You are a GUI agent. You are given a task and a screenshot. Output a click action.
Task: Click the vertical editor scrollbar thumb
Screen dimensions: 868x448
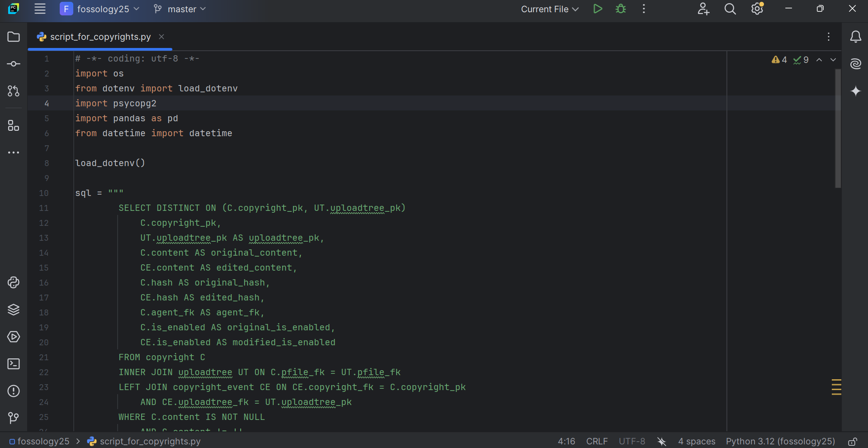[838, 129]
